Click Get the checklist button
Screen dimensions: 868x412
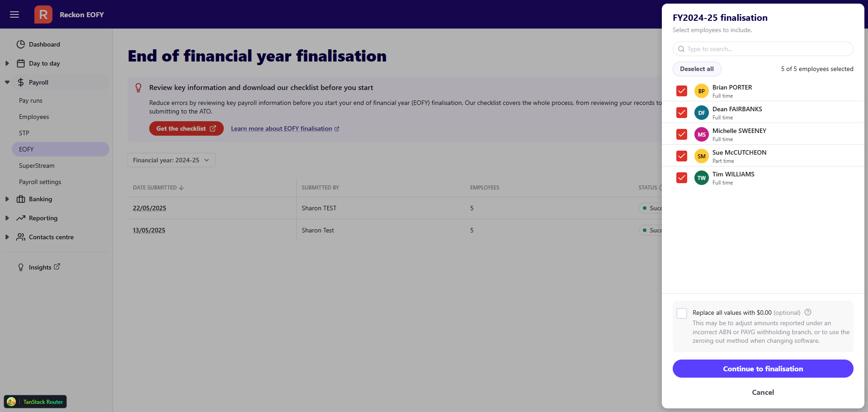186,128
